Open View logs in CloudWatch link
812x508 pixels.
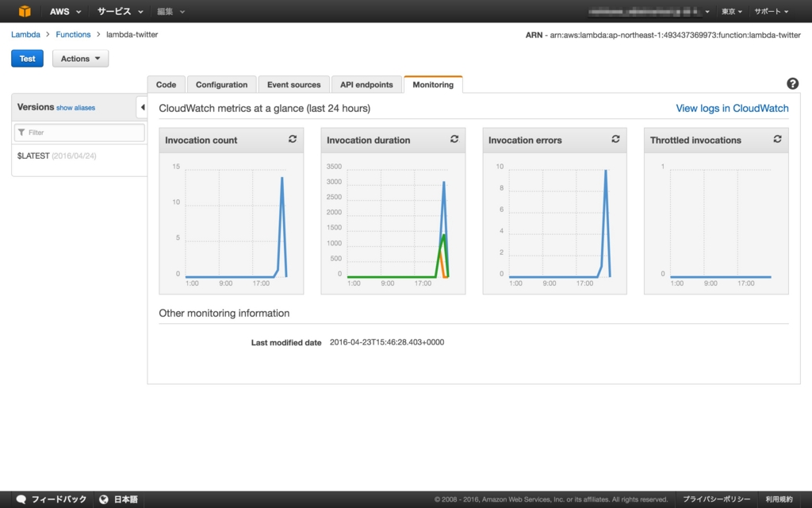(732, 108)
